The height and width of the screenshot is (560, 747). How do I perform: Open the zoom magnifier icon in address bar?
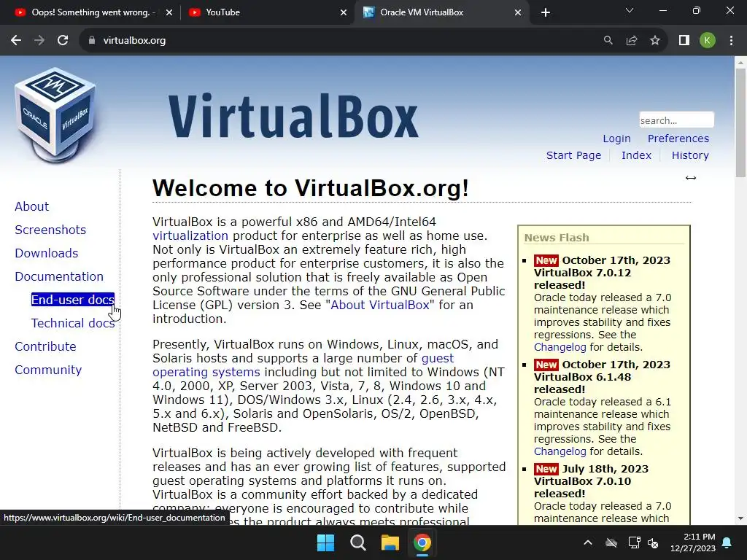(x=608, y=41)
